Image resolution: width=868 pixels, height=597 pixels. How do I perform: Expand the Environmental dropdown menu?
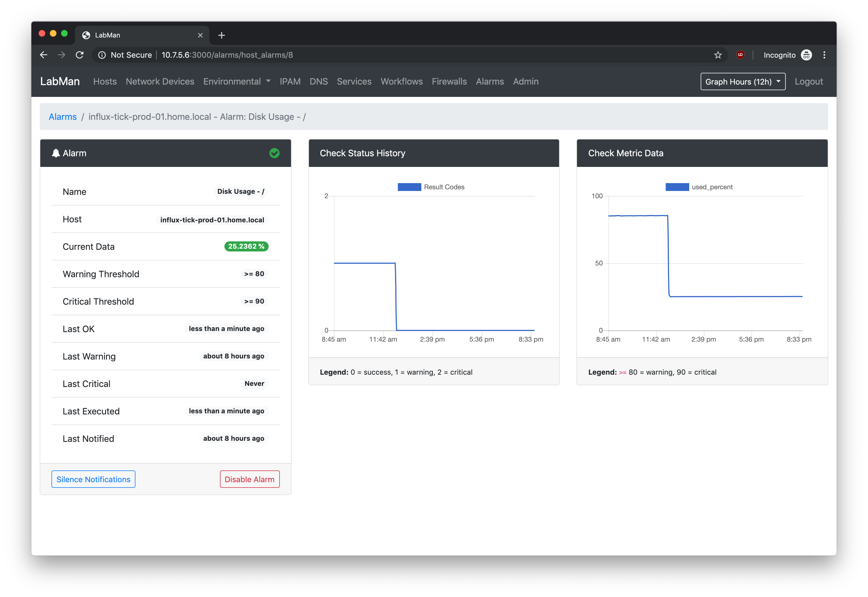(x=237, y=81)
